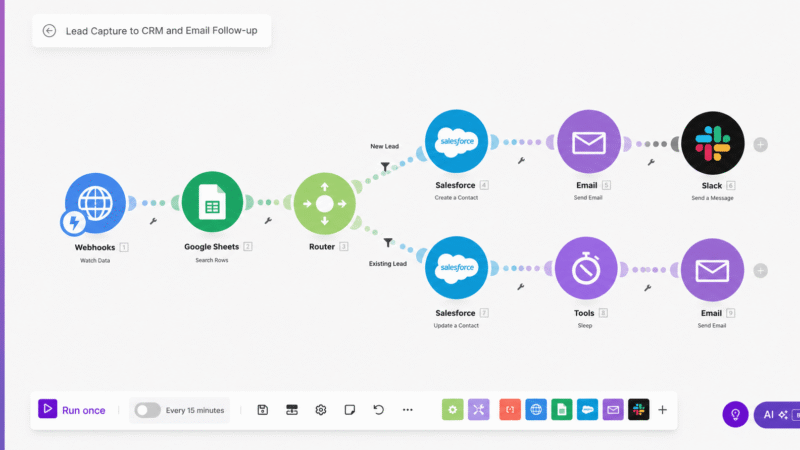Click the wrench between Google Sheets and Router

click(268, 220)
